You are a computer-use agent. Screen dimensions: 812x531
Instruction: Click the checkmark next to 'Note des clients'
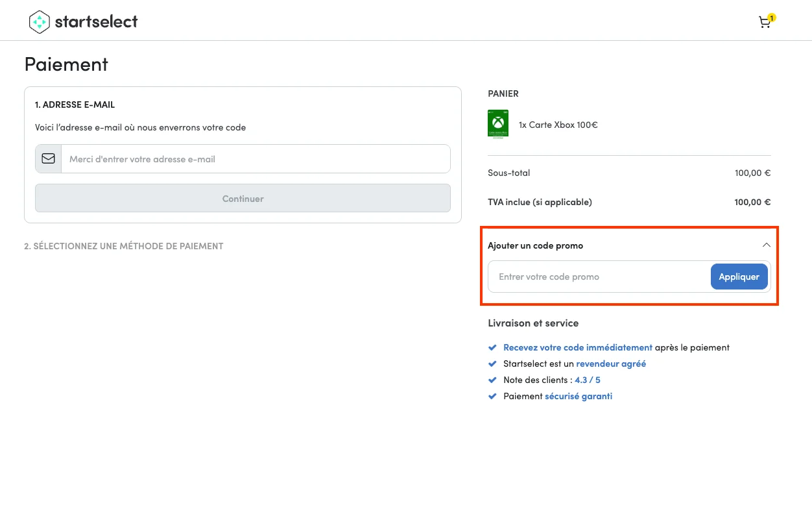[492, 379]
